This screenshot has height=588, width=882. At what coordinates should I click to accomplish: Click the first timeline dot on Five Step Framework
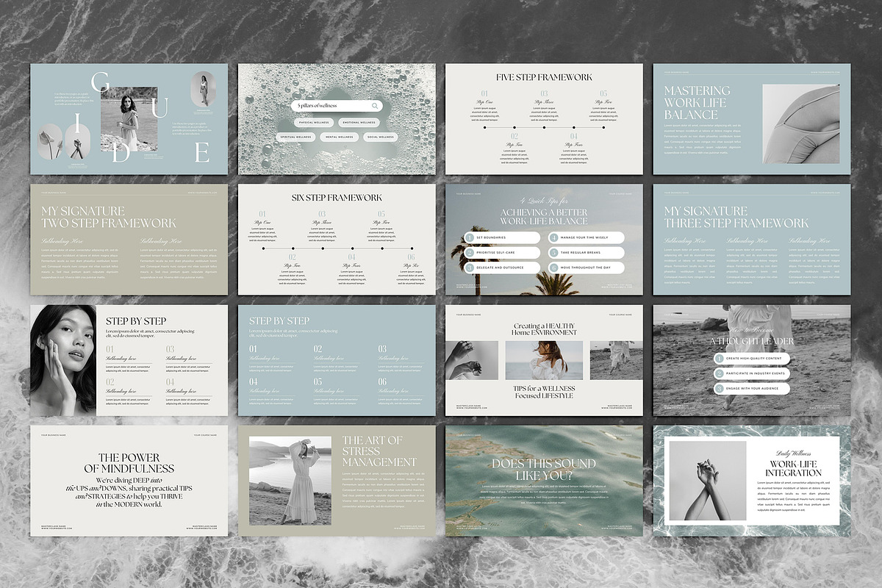[484, 127]
